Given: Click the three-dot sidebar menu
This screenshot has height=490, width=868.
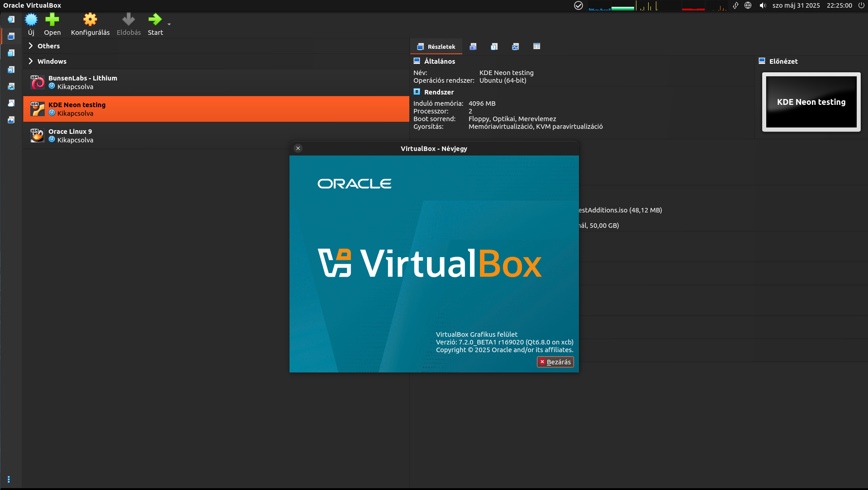Looking at the screenshot, I should [x=9, y=480].
